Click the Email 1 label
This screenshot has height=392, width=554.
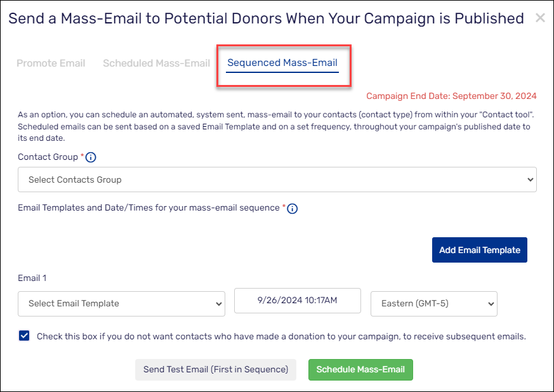[32, 278]
